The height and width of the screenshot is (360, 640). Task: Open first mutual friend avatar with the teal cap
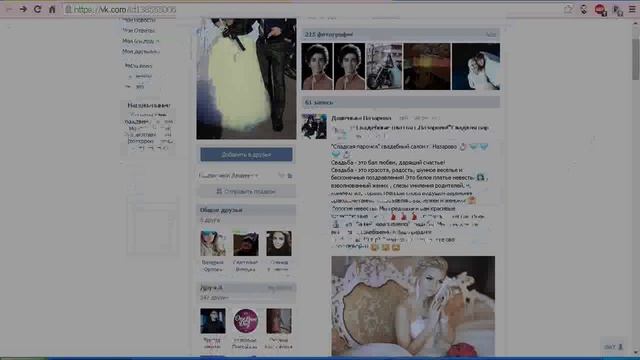point(213,243)
